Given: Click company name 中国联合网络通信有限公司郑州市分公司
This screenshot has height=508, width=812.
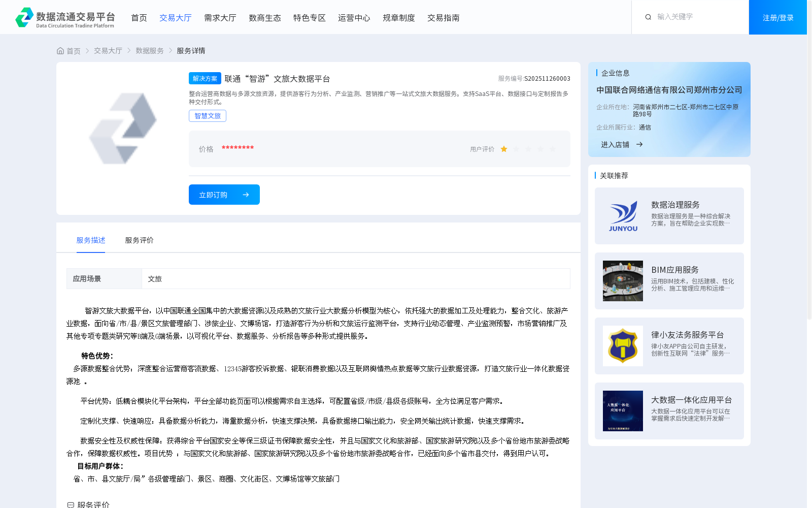Looking at the screenshot, I should point(669,90).
